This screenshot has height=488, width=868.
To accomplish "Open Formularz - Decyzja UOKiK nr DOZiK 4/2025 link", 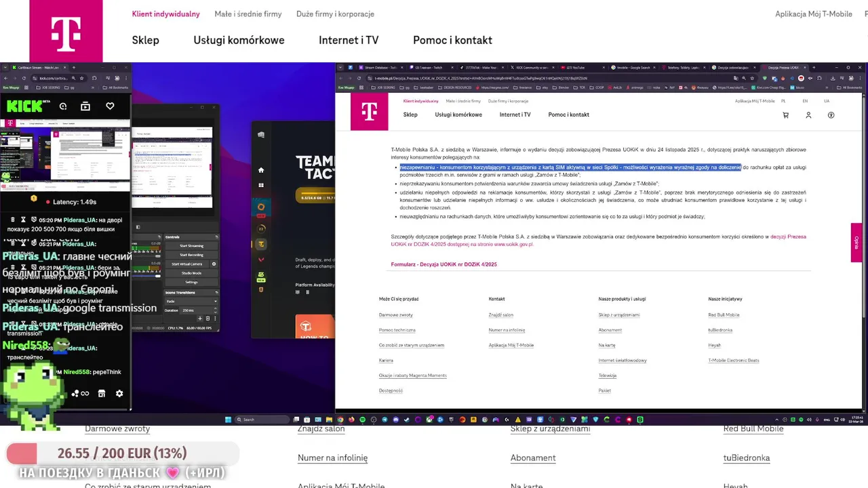I will click(x=444, y=264).
